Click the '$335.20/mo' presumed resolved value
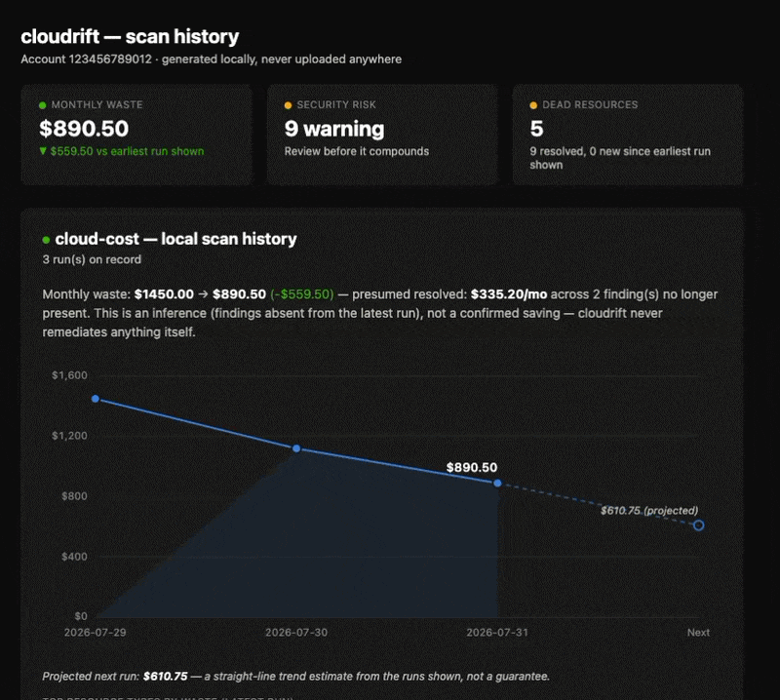This screenshot has height=700, width=780. 509,294
